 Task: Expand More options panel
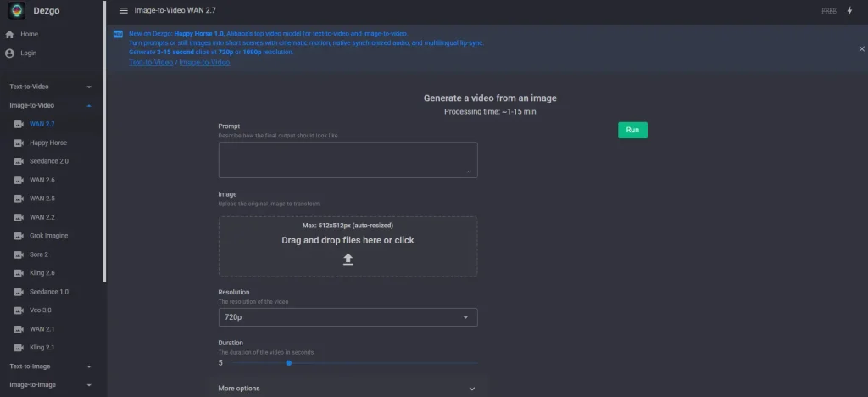coord(348,389)
